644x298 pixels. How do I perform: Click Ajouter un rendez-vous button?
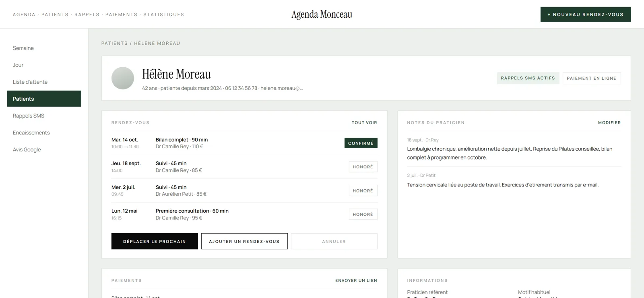point(244,241)
